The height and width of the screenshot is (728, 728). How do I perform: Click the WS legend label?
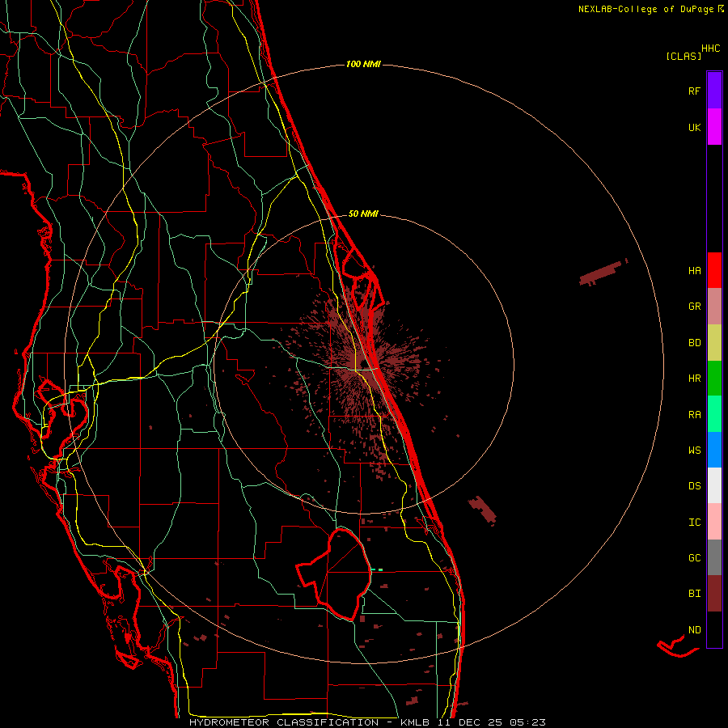694,451
